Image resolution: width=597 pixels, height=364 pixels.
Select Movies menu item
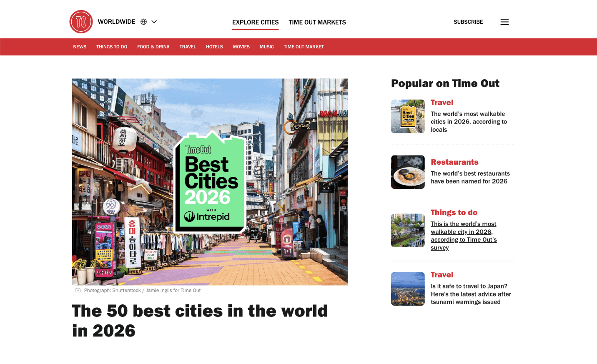click(x=241, y=47)
